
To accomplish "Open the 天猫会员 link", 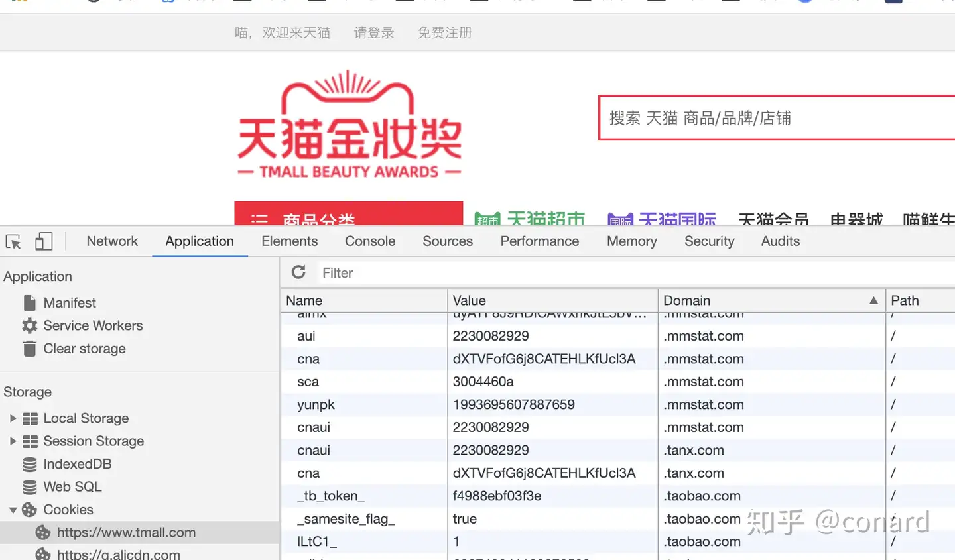I will (773, 219).
